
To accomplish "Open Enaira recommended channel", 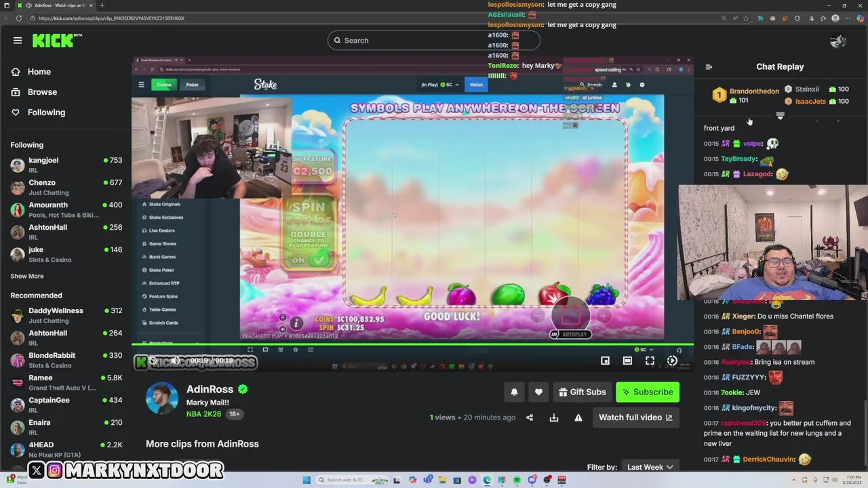I will pyautogui.click(x=65, y=427).
